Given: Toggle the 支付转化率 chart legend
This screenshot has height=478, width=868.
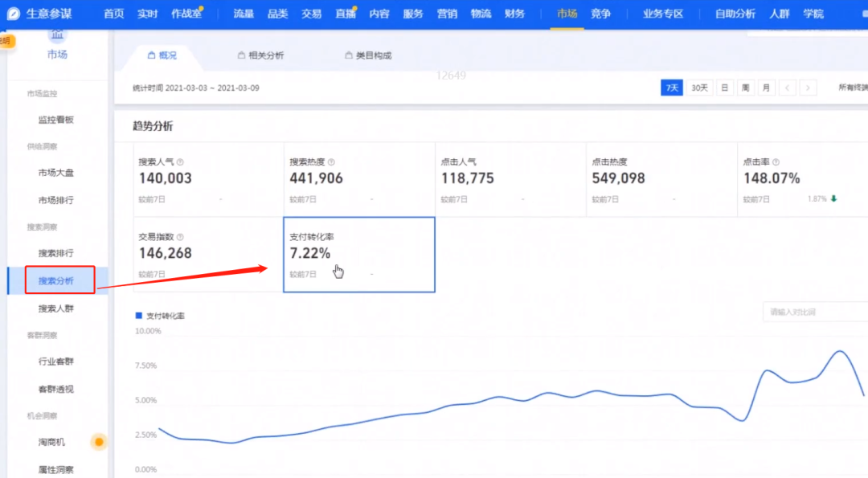Looking at the screenshot, I should (160, 316).
